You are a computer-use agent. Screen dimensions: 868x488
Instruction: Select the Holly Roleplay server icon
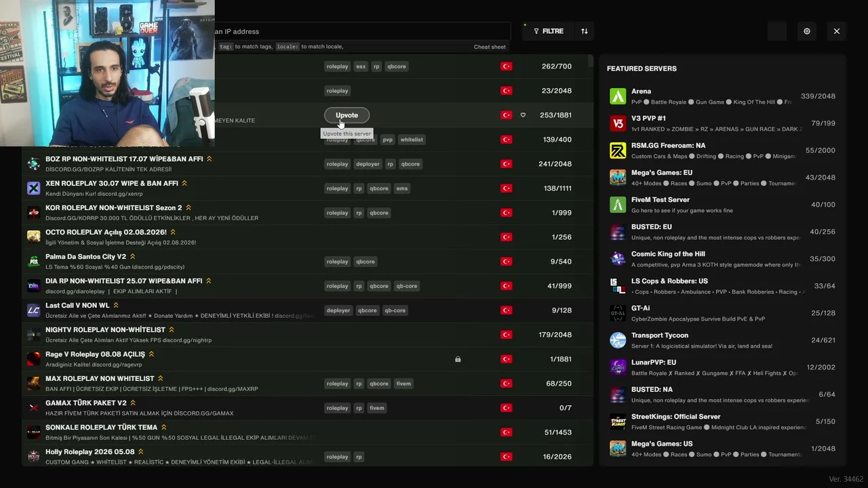[x=33, y=457]
